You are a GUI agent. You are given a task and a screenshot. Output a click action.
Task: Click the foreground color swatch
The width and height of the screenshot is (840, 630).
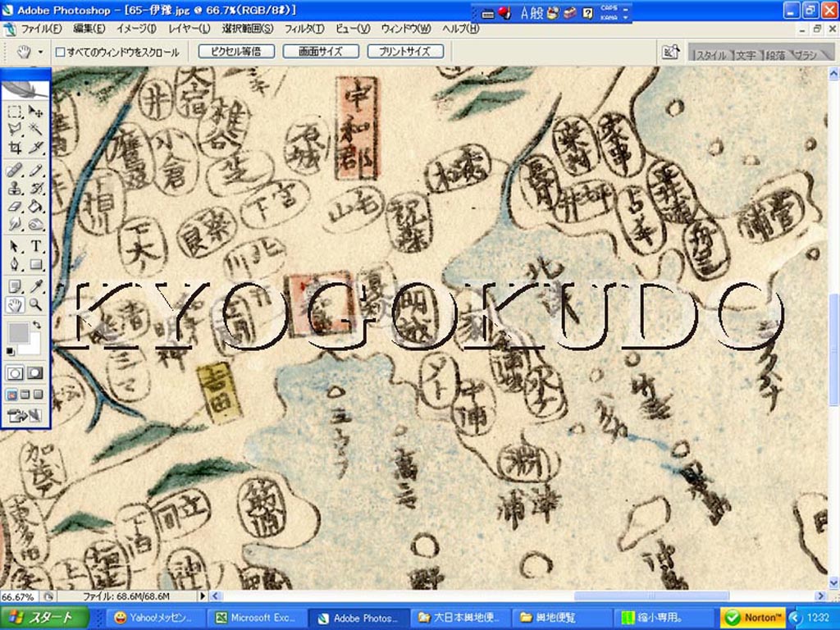(x=18, y=333)
